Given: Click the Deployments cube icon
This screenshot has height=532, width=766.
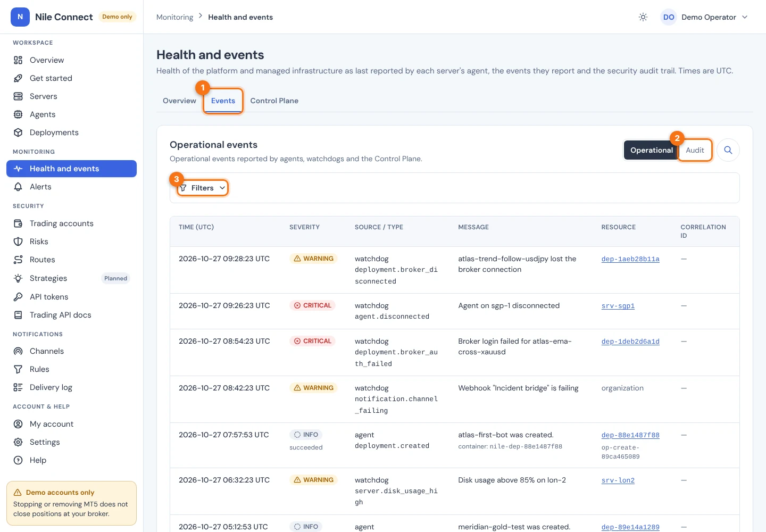Looking at the screenshot, I should [x=18, y=132].
